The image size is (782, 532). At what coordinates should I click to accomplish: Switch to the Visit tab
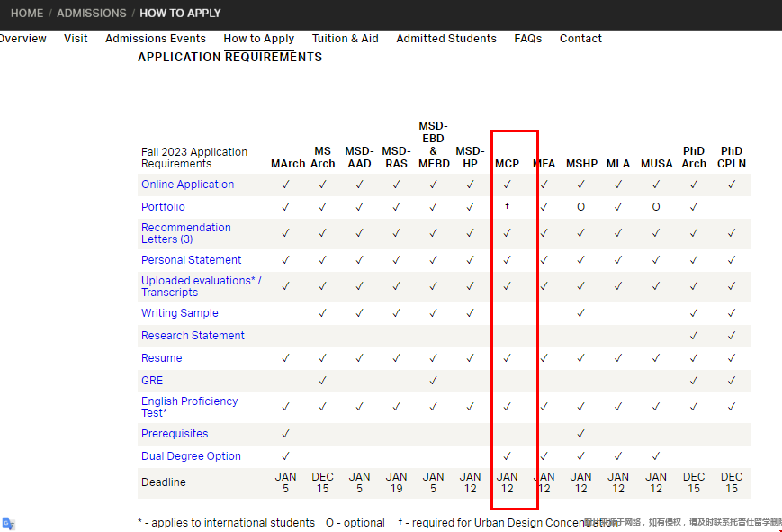(76, 39)
